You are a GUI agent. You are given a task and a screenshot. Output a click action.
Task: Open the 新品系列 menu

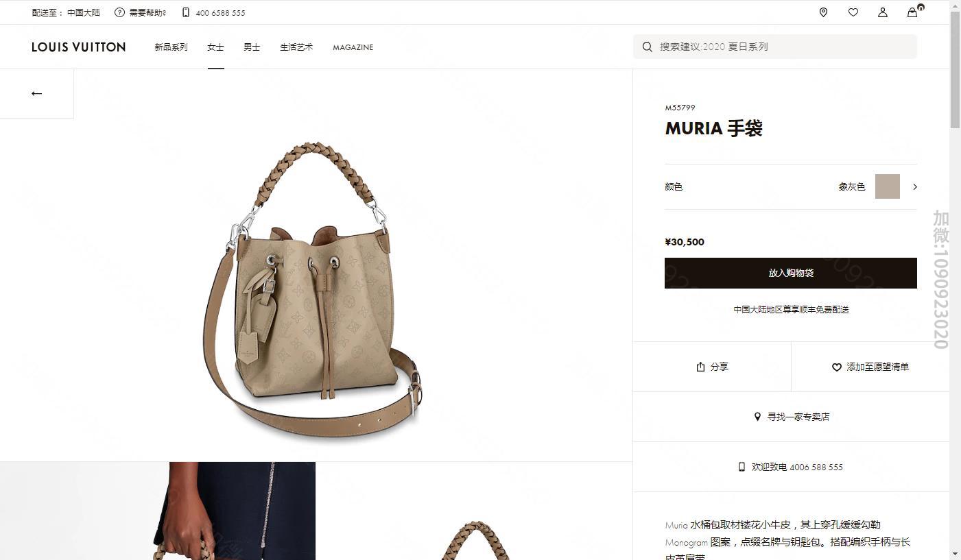pos(171,47)
